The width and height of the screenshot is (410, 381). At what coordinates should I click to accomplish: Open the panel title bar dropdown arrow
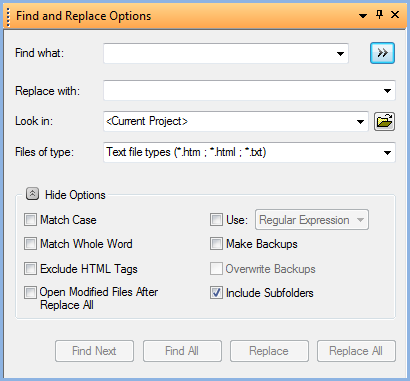click(x=363, y=16)
